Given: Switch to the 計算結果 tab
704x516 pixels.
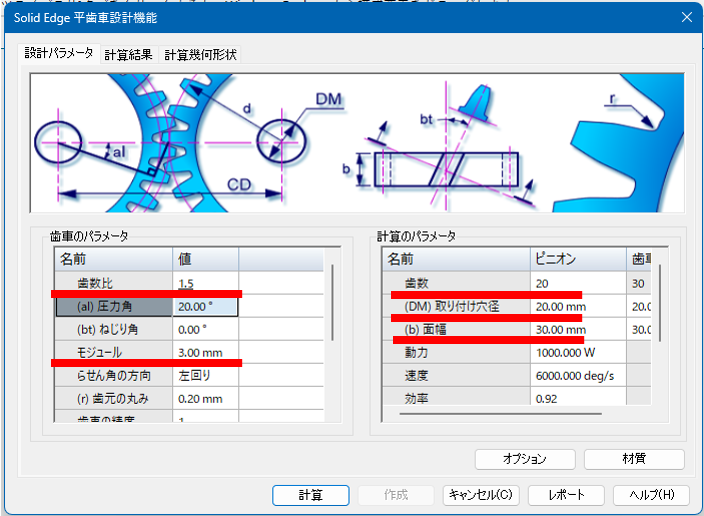Looking at the screenshot, I should click(130, 54).
